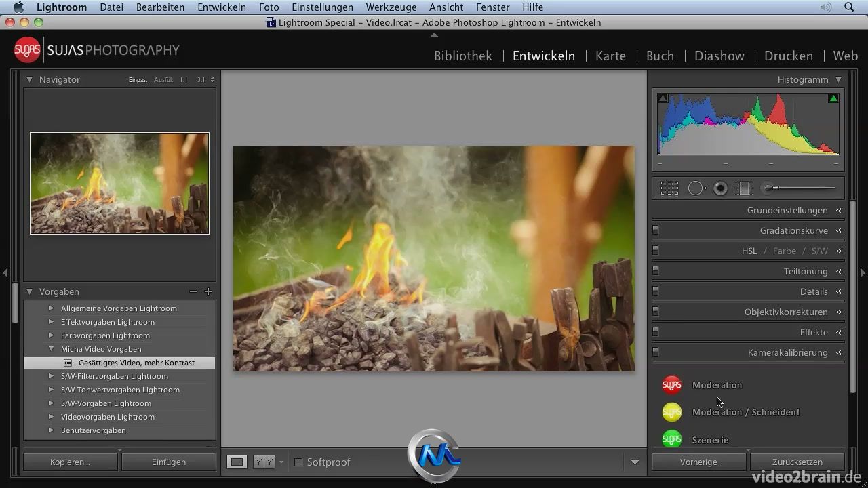Image resolution: width=868 pixels, height=488 pixels.
Task: Select the graduated filter tool
Action: pos(744,188)
